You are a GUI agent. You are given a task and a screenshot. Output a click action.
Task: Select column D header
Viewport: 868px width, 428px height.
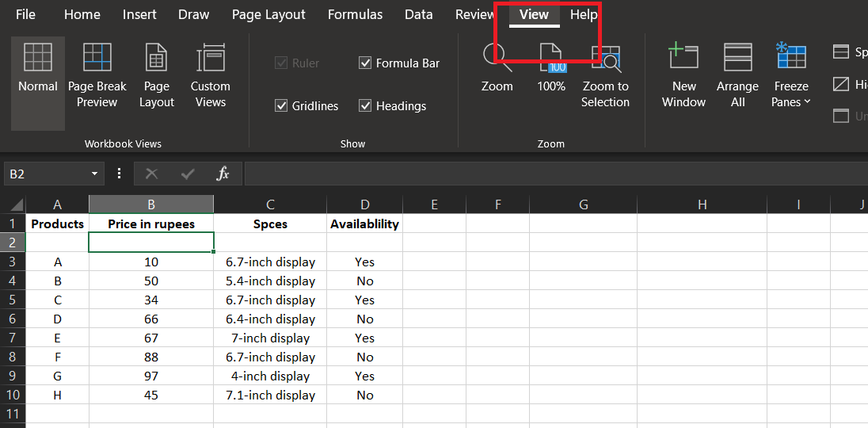pyautogui.click(x=365, y=204)
